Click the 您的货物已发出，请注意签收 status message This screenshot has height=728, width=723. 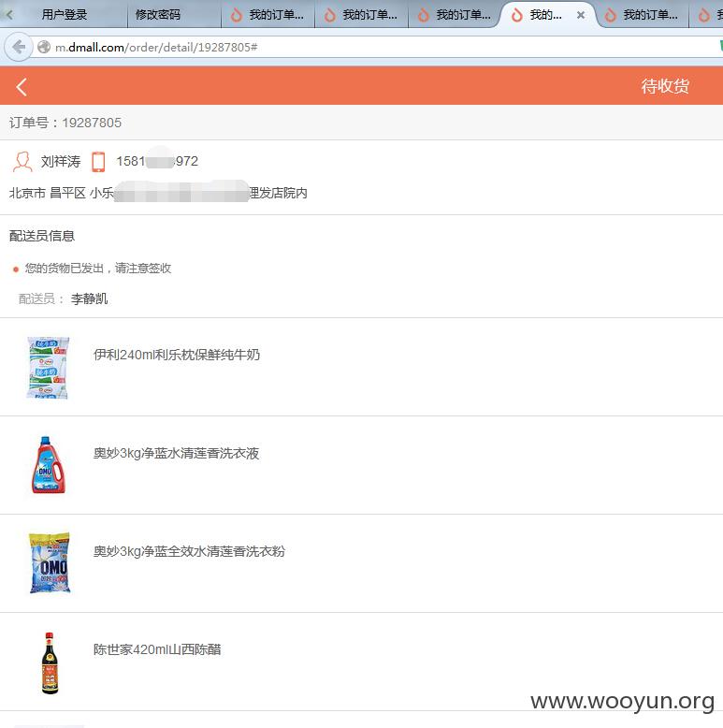tap(98, 268)
